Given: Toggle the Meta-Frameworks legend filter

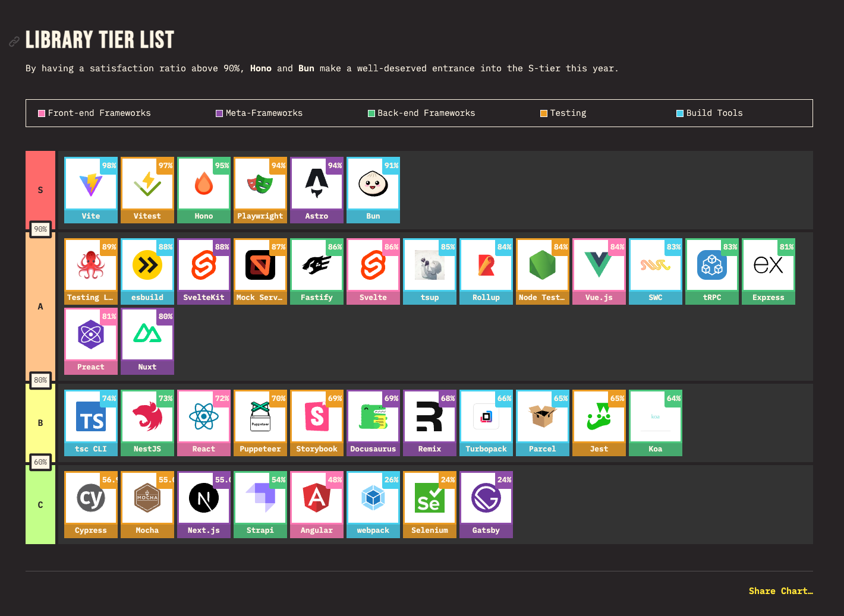Looking at the screenshot, I should click(x=259, y=113).
